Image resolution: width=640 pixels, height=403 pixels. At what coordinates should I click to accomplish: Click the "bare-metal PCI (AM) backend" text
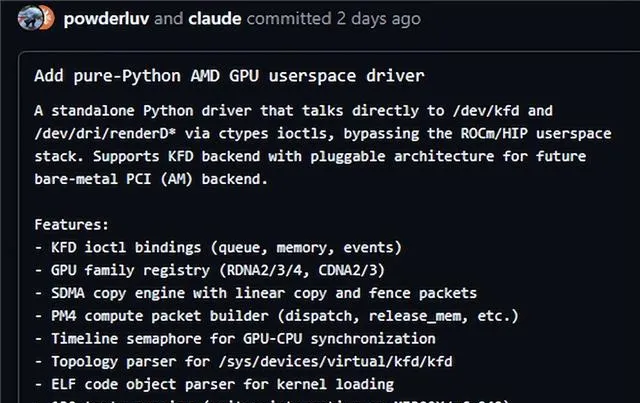coord(151,179)
